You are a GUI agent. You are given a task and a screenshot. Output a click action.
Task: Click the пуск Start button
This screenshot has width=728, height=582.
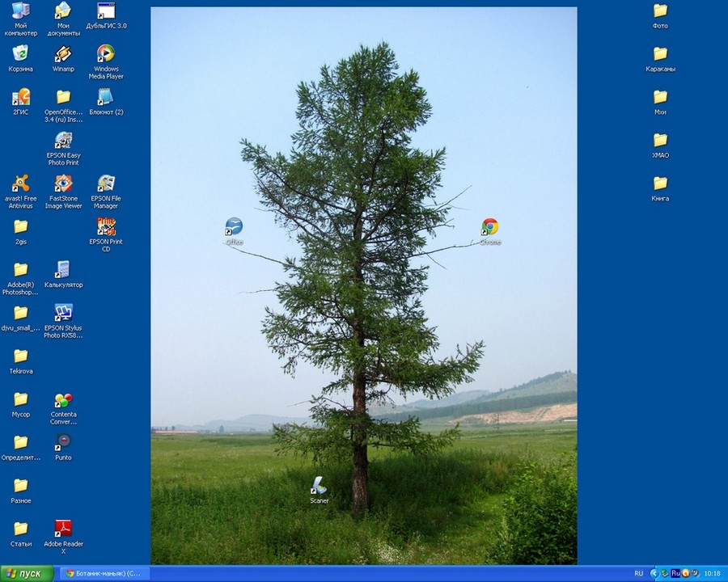(27, 573)
